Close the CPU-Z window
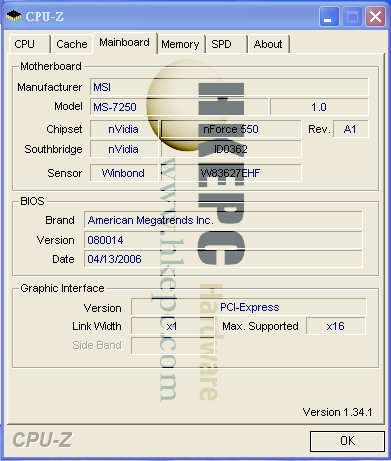 click(375, 16)
